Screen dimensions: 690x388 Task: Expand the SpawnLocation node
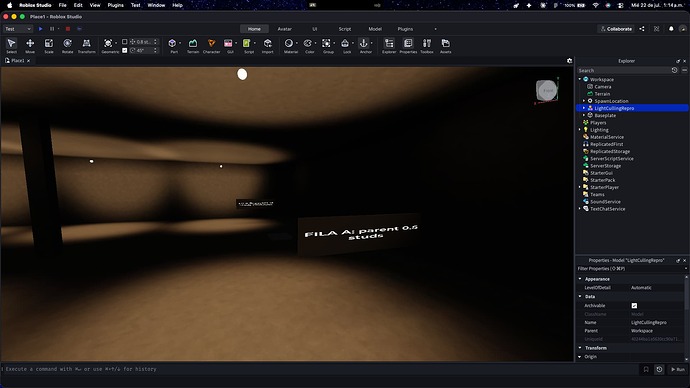pos(584,101)
